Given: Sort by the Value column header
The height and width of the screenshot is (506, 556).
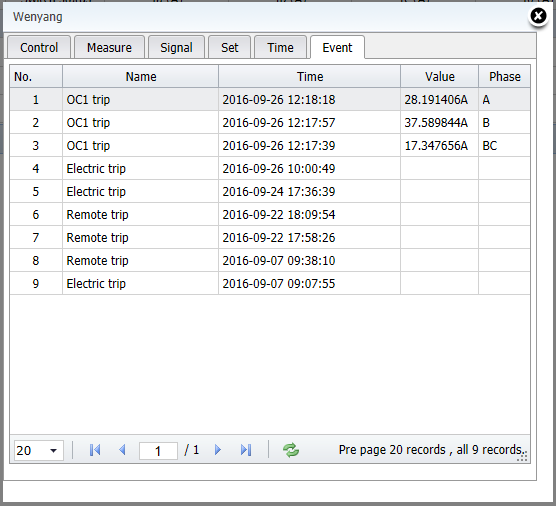Looking at the screenshot, I should [x=440, y=76].
